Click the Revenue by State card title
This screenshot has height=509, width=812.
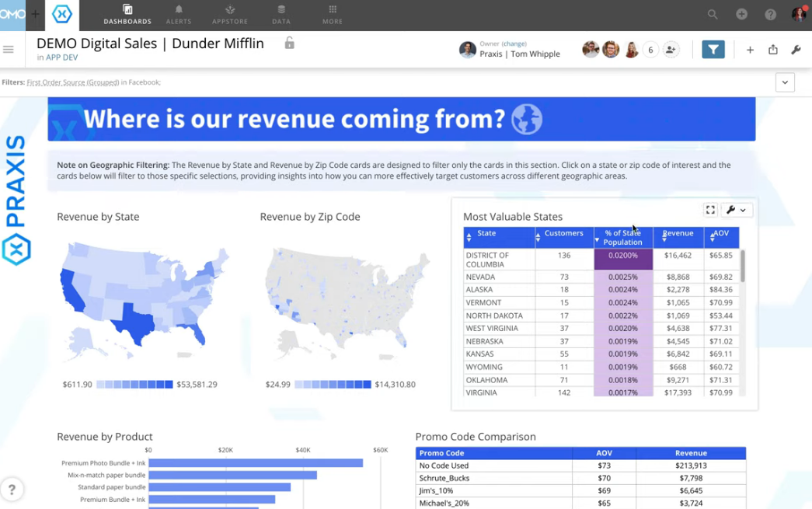(x=98, y=217)
